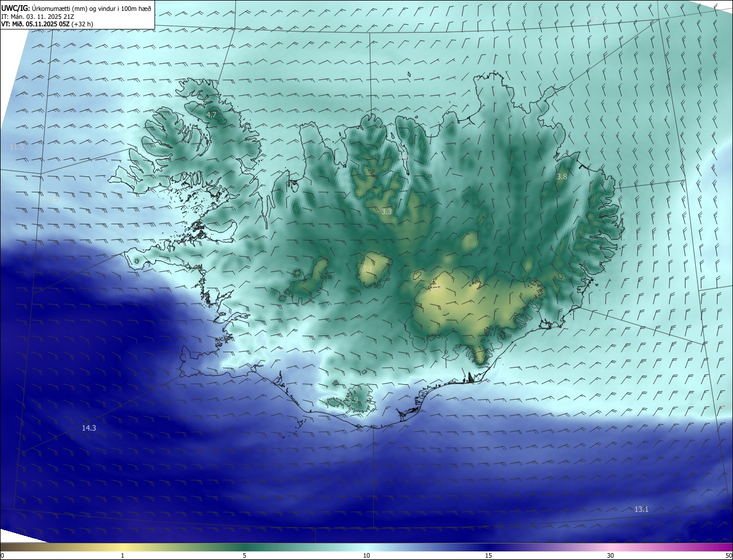Click the 13.1 value in the southeast ocean
Viewport: 733px width, 560px height.
(641, 509)
